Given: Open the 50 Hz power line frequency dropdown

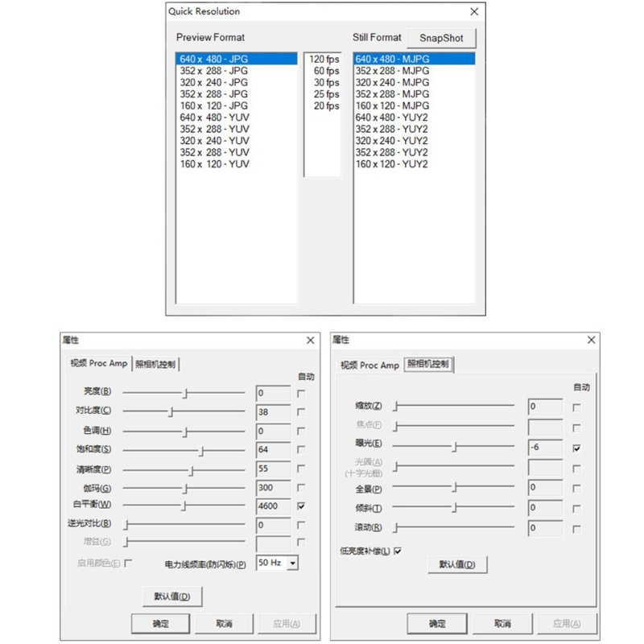Looking at the screenshot, I should coord(292,563).
